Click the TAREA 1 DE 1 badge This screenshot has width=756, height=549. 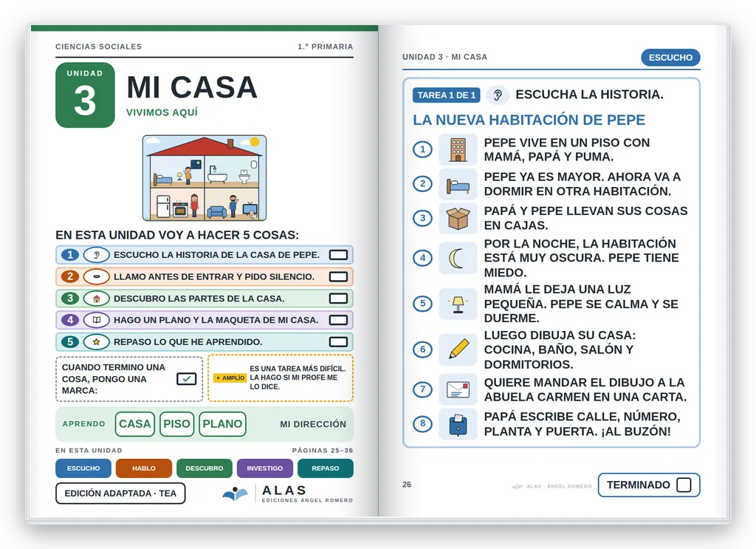point(447,95)
